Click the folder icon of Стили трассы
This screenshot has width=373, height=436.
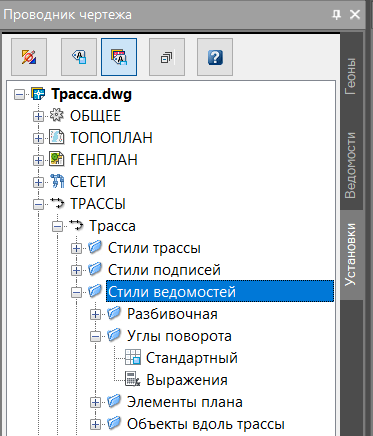[x=95, y=247]
